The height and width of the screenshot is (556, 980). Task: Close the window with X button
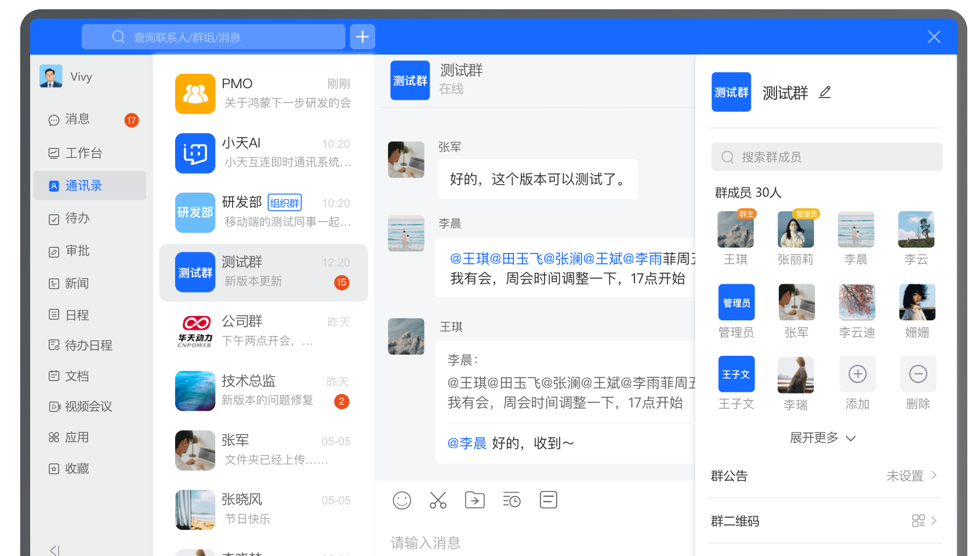[934, 37]
